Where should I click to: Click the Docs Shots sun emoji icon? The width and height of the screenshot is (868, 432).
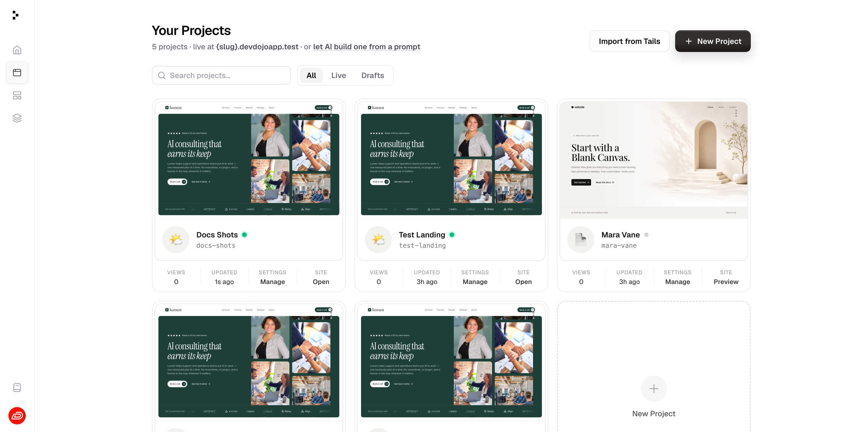point(176,240)
